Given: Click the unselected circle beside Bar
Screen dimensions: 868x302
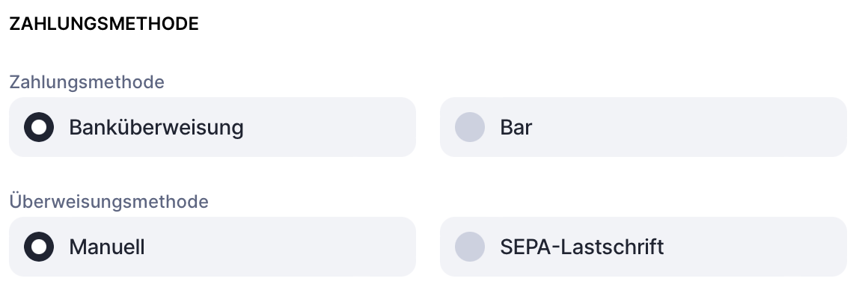Looking at the screenshot, I should pyautogui.click(x=470, y=127).
